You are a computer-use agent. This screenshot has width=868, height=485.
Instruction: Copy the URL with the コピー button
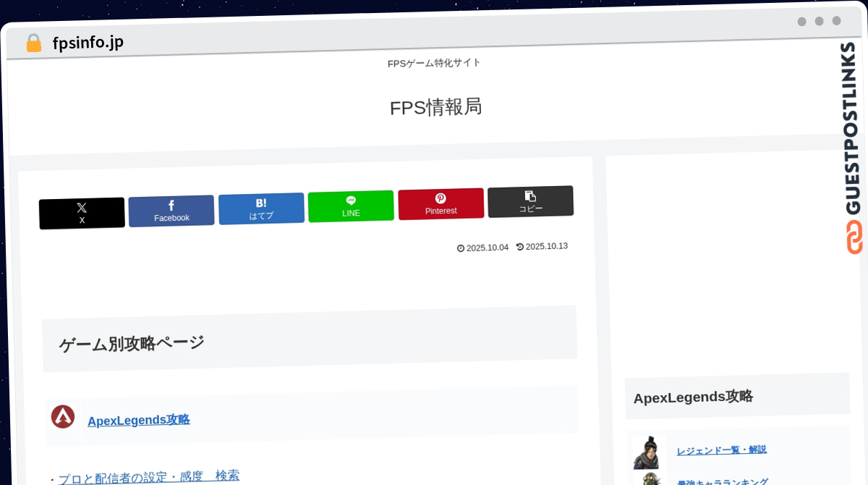pyautogui.click(x=530, y=201)
